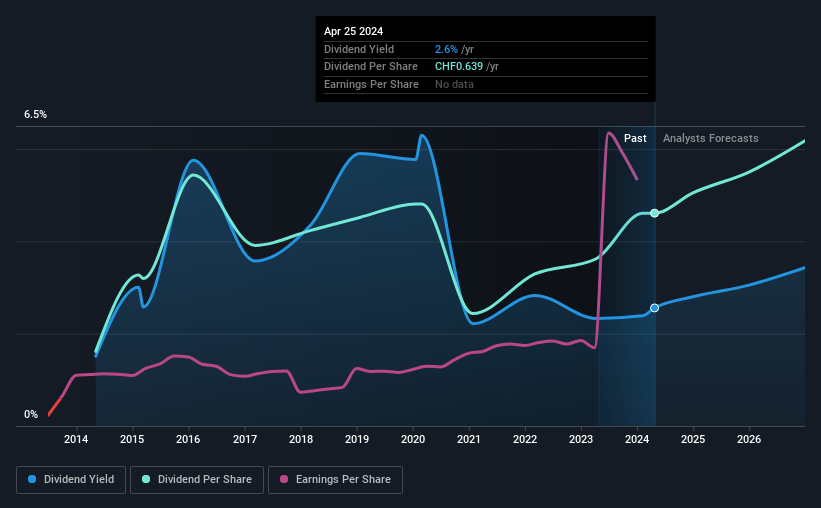This screenshot has height=508, width=821.
Task: Click the 2019 x-axis year label
Action: 357,439
